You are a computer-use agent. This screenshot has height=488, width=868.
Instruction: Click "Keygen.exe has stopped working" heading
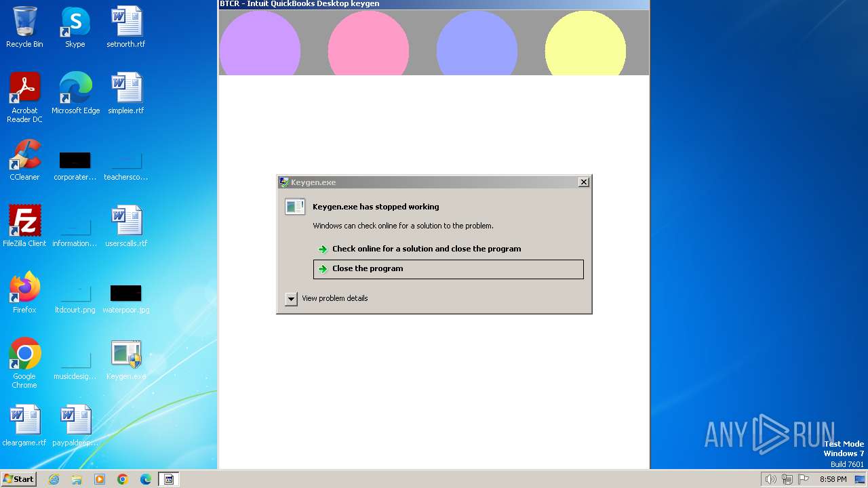376,207
